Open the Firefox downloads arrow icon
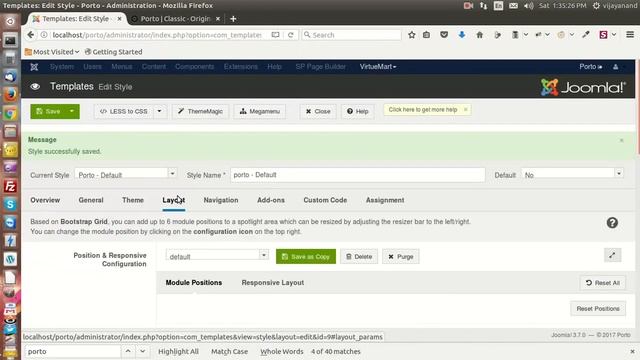 [x=462, y=35]
